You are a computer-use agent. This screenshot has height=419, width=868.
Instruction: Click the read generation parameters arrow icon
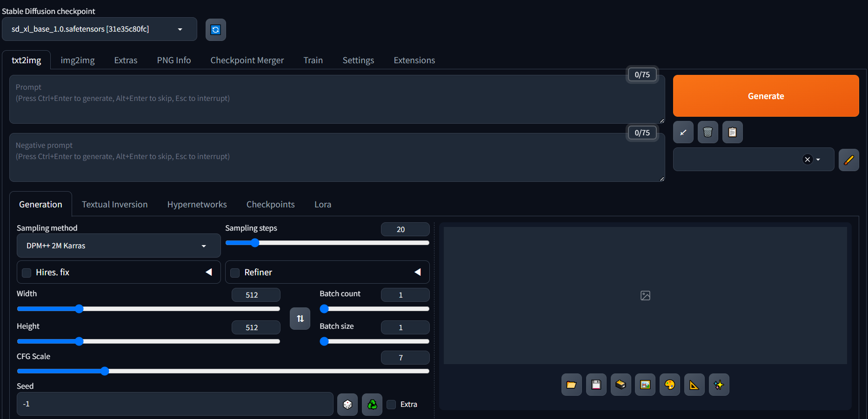tap(683, 133)
